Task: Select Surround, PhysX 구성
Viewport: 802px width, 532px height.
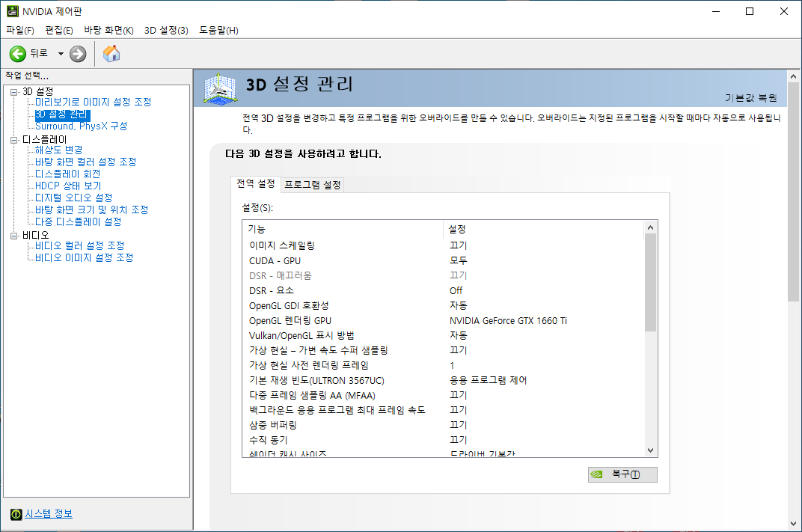Action: [x=81, y=126]
